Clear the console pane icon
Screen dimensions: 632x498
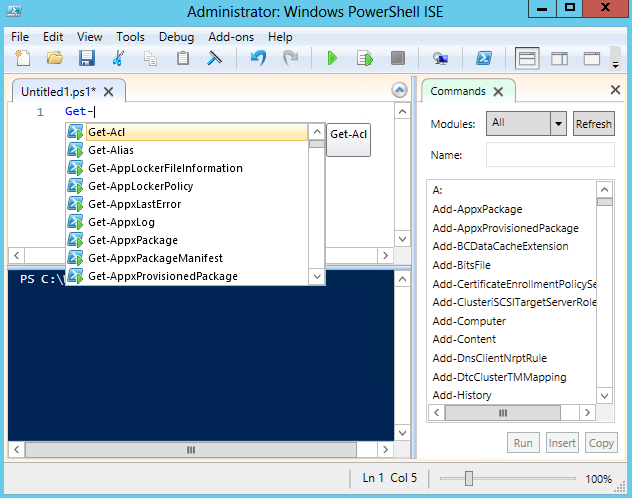(x=214, y=58)
